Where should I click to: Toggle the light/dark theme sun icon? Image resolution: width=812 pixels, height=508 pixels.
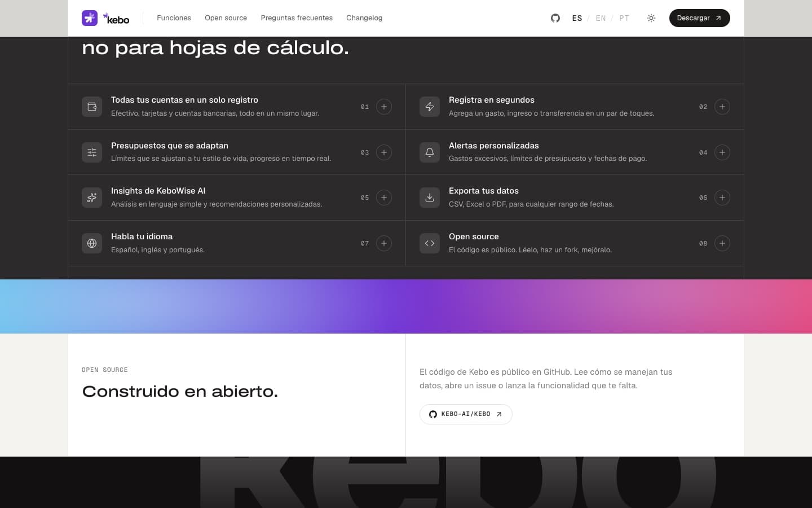651,18
